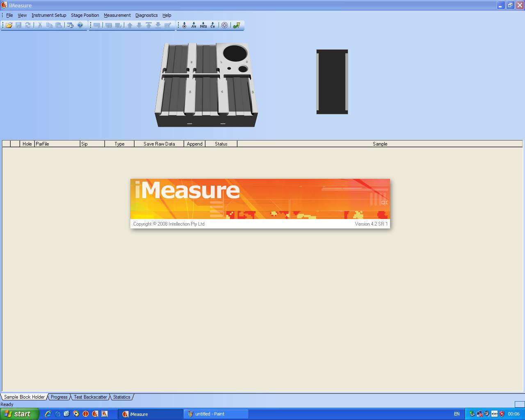Viewport: 525px width, 420px height.
Task: Click the system clock showing 00:06
Action: 514,414
